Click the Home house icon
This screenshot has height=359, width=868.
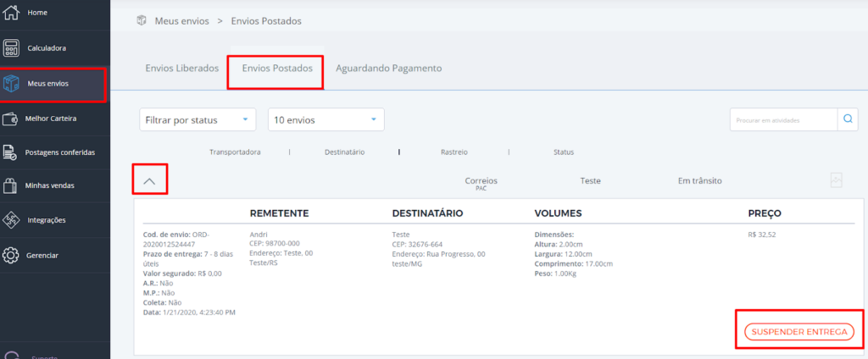point(12,13)
